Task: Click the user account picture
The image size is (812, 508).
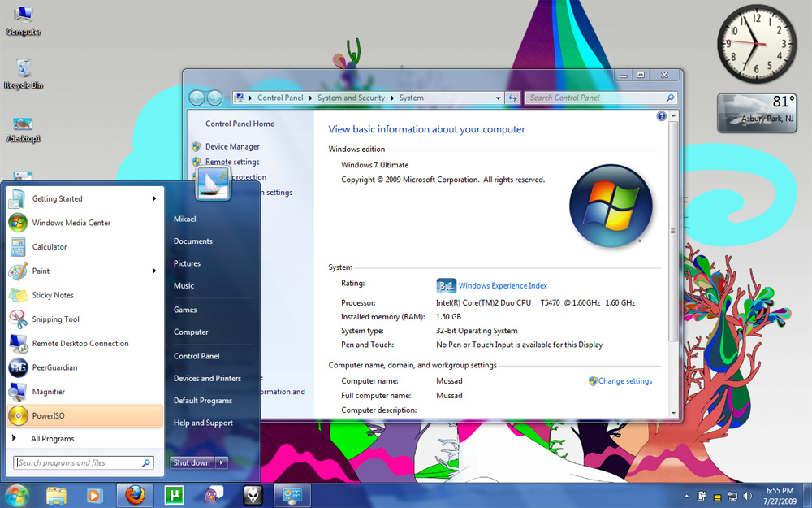Action: click(213, 184)
